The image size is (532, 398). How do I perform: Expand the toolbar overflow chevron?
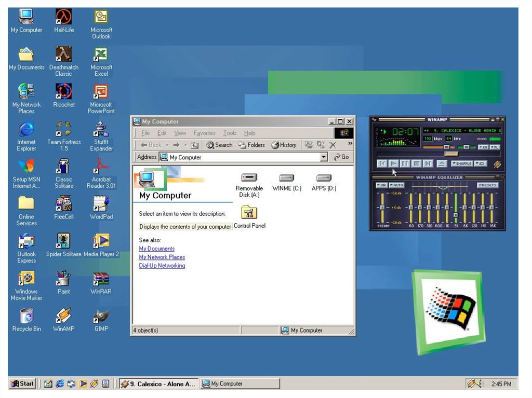(350, 144)
